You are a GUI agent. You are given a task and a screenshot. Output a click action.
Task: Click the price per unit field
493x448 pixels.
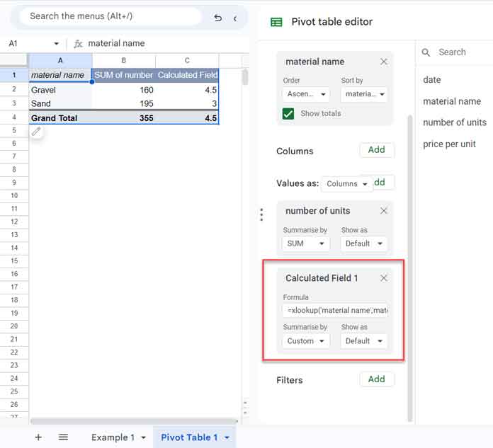[x=449, y=144]
